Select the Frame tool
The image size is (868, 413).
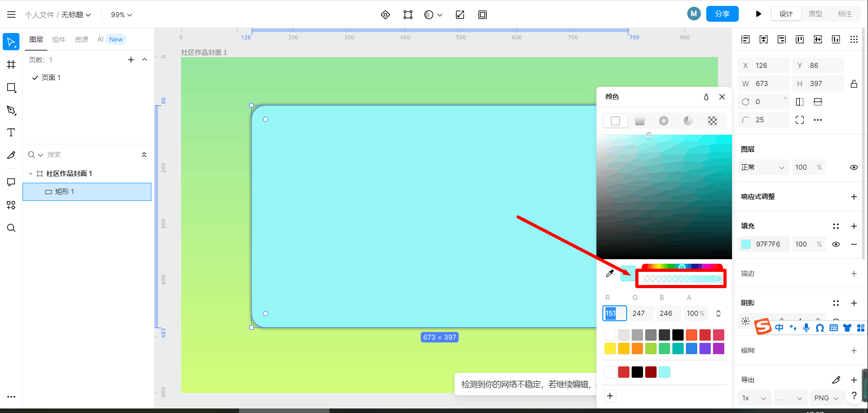11,65
